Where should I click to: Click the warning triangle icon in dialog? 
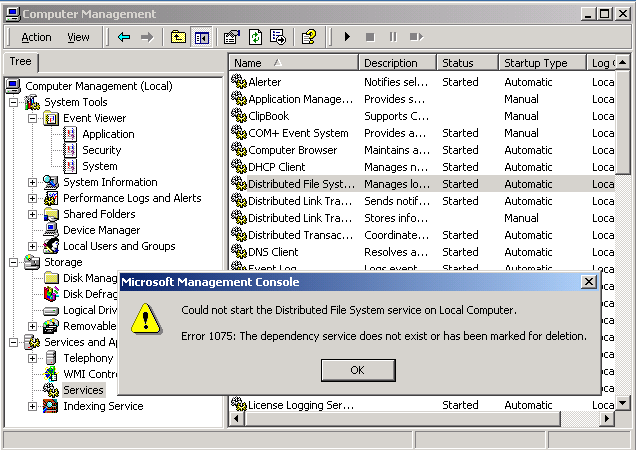[x=146, y=319]
